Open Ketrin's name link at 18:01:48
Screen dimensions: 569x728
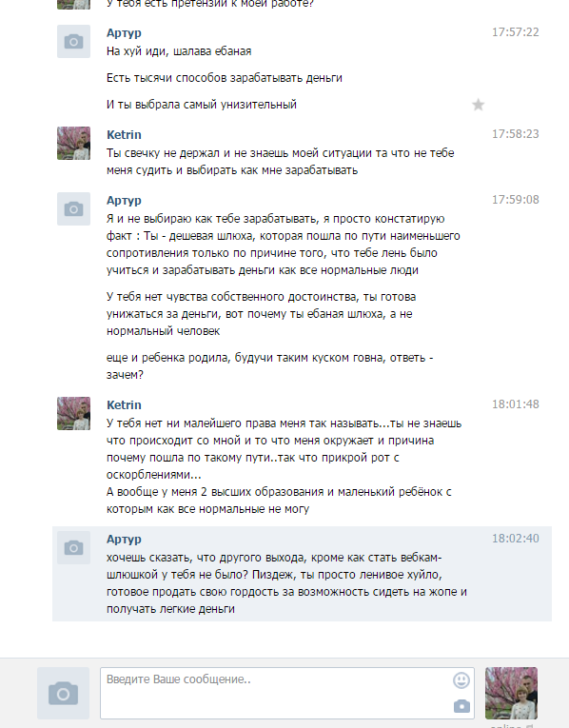(x=124, y=404)
